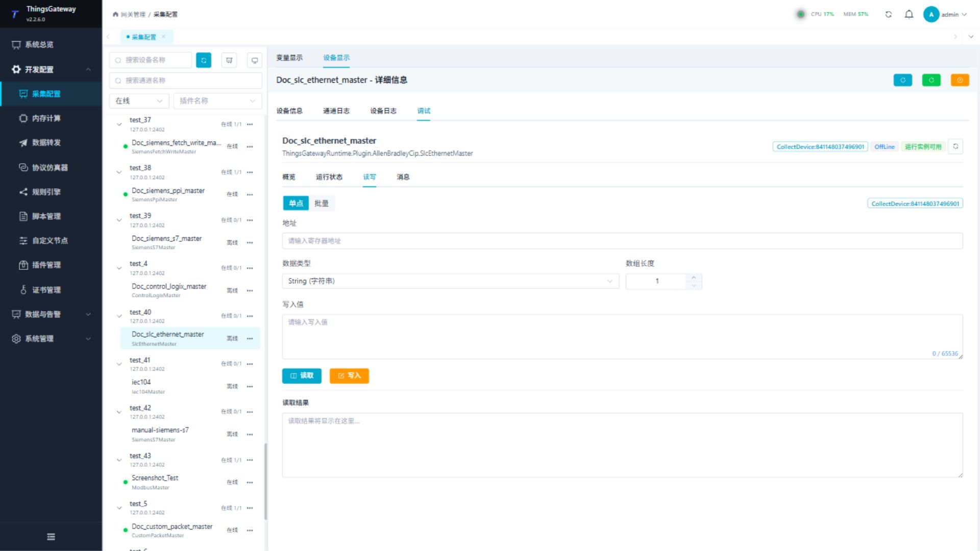Click the 读取结果 output area
The width and height of the screenshot is (980, 551).
622,445
